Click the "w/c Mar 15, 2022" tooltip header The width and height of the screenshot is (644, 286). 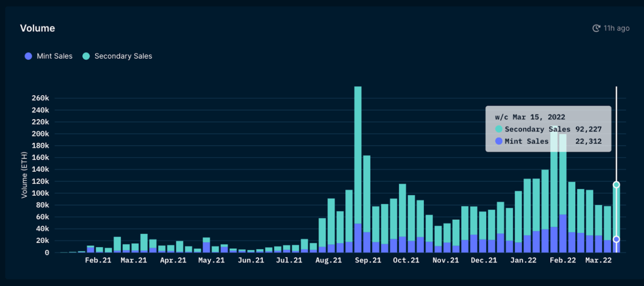530,117
